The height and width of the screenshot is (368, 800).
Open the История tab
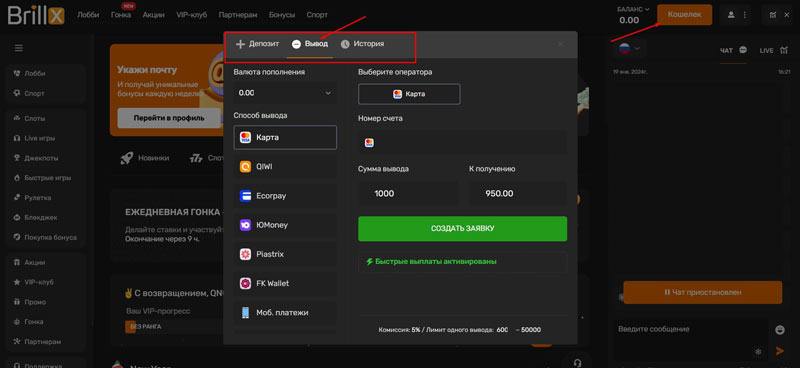point(362,44)
